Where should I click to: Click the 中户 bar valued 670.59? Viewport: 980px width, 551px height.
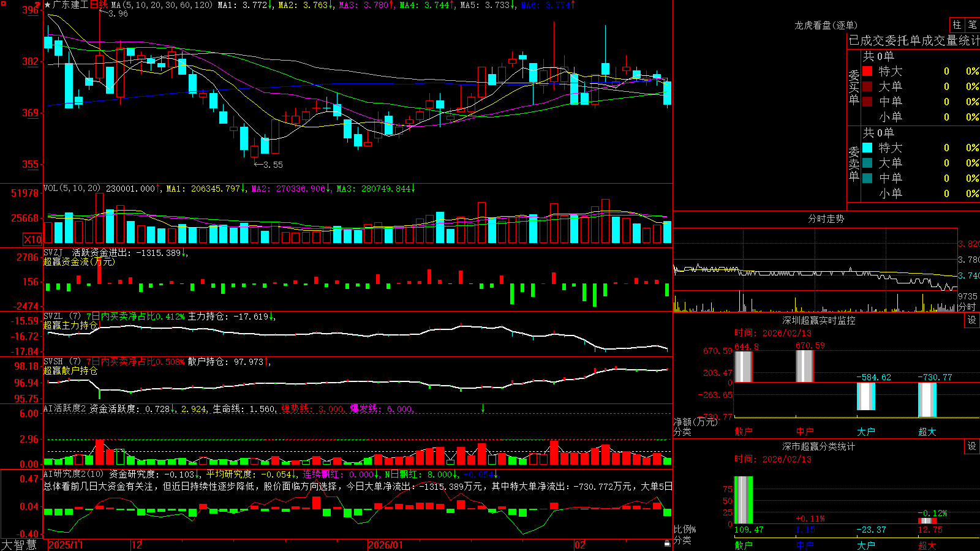(804, 366)
